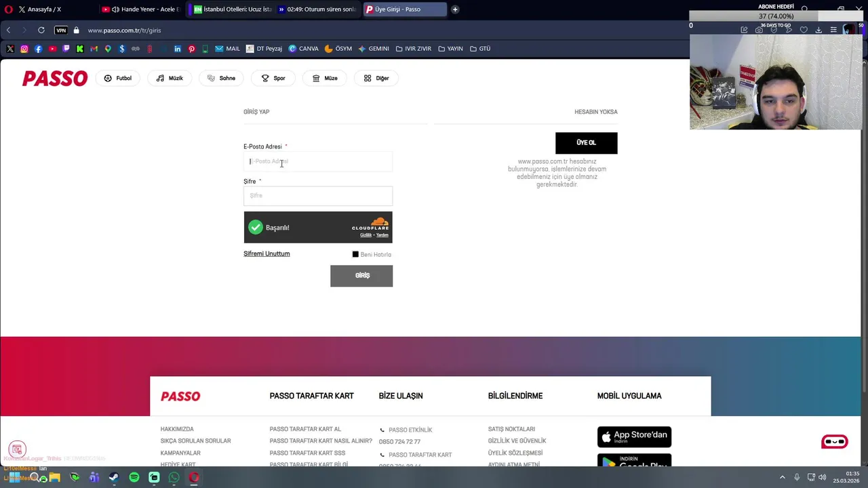Open Spotify from the taskbar
The width and height of the screenshot is (868, 488).
(x=134, y=477)
